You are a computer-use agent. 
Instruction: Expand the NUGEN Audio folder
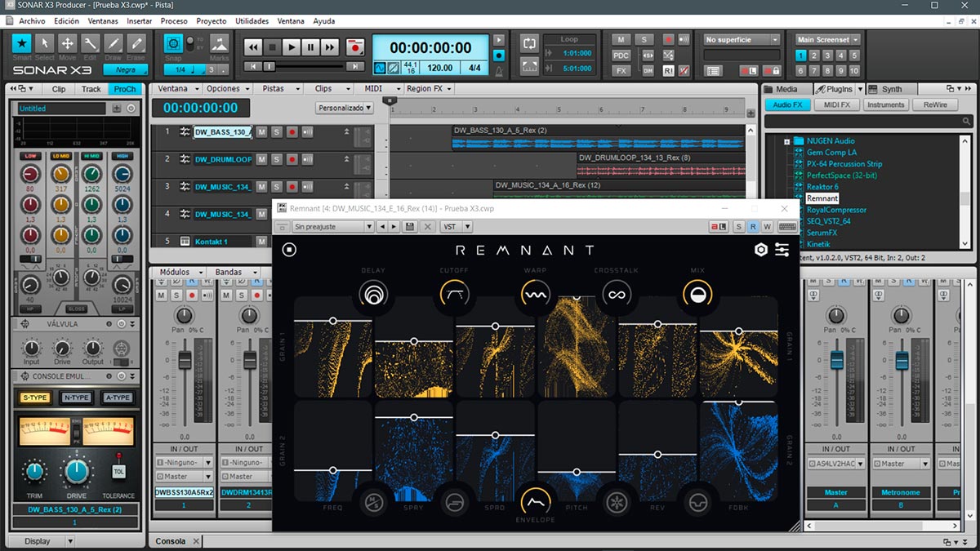(x=787, y=141)
